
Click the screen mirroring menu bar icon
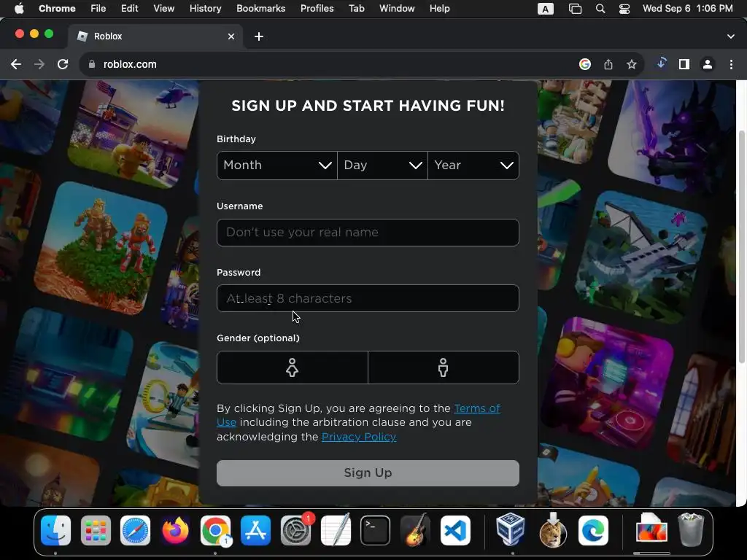click(x=575, y=9)
